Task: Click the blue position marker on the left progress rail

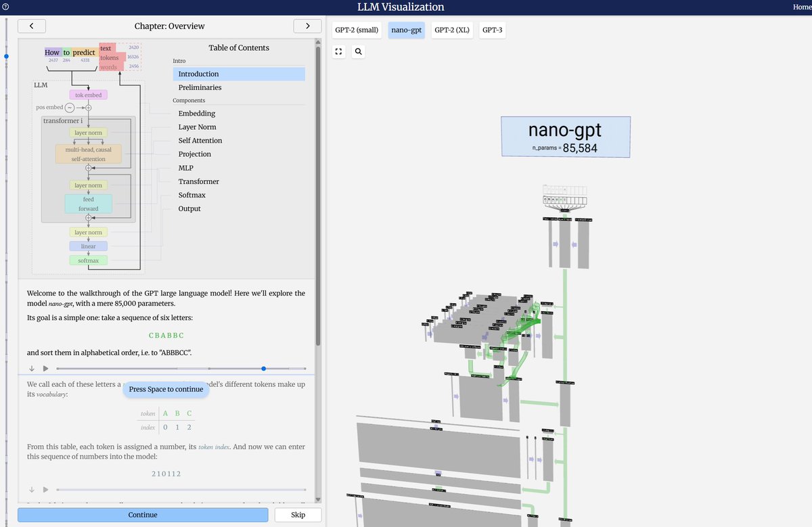Action: click(x=6, y=56)
